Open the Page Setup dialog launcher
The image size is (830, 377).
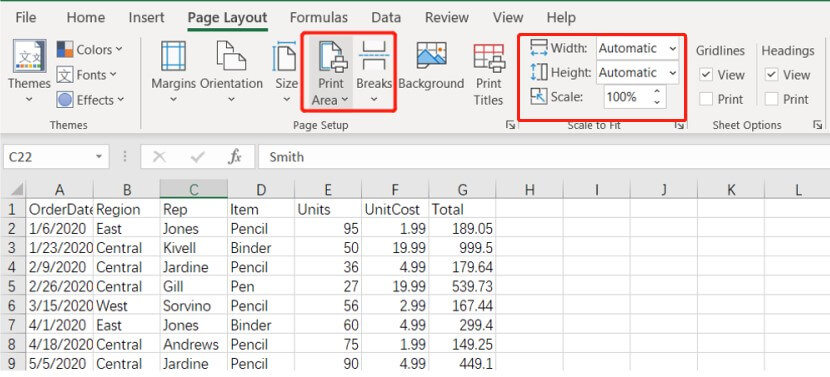(x=510, y=125)
